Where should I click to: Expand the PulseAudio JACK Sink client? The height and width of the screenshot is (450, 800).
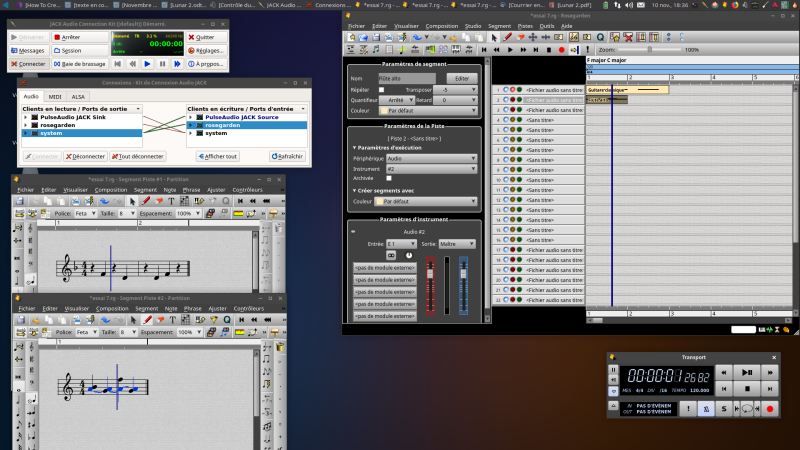(26, 116)
